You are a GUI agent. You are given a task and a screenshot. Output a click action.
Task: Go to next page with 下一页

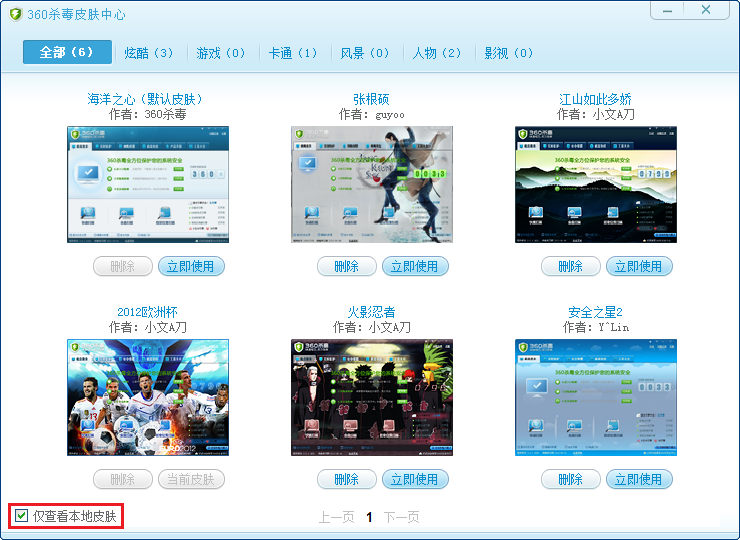pyautogui.click(x=402, y=517)
